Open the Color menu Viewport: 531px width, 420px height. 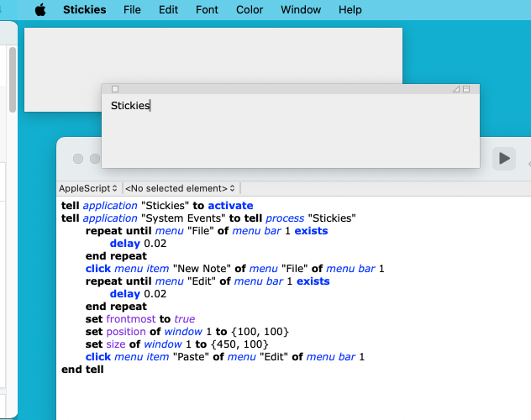click(250, 10)
